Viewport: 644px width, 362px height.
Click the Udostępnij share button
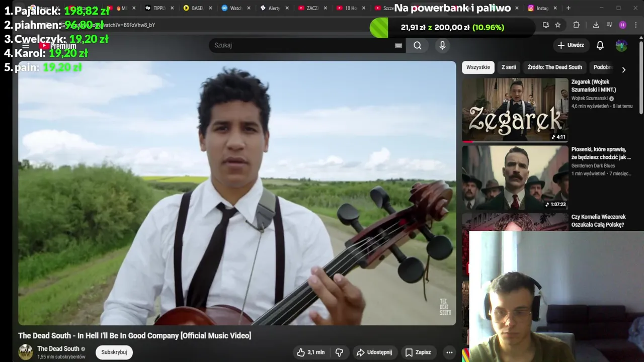(374, 352)
